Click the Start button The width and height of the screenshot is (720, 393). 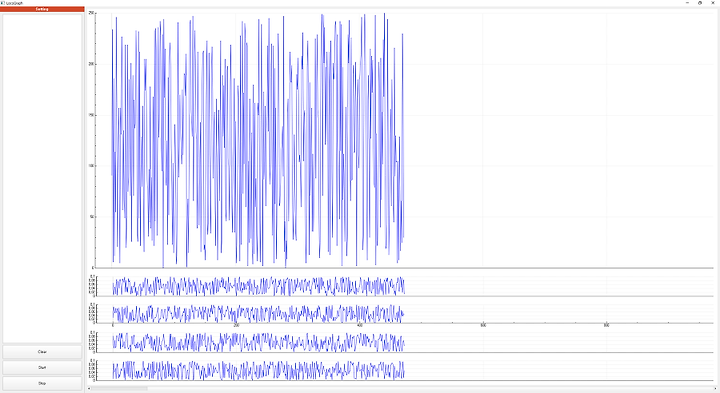(x=42, y=368)
